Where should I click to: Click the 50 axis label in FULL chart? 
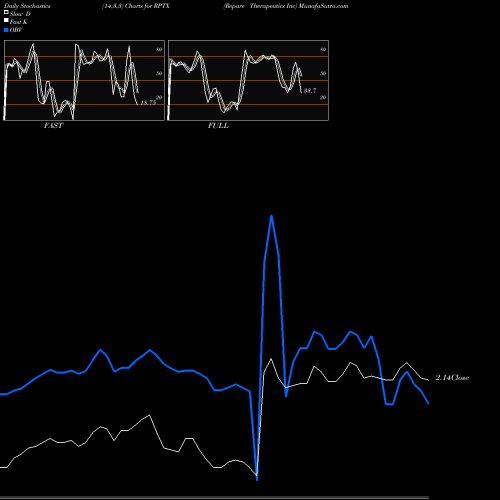(323, 73)
